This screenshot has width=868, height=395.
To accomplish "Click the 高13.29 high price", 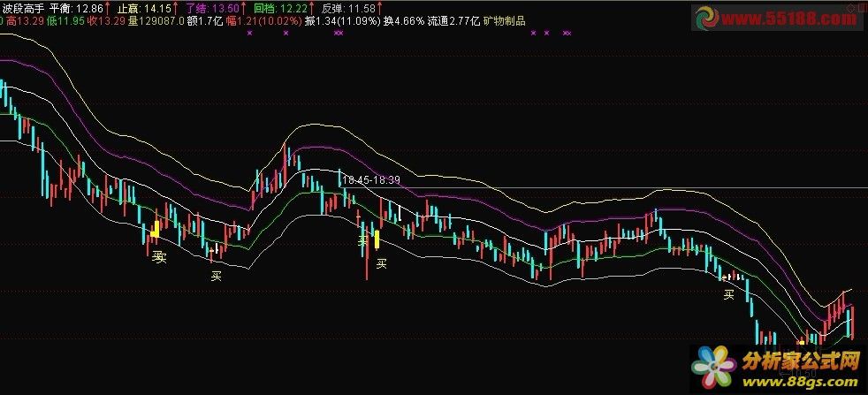I will [25, 21].
